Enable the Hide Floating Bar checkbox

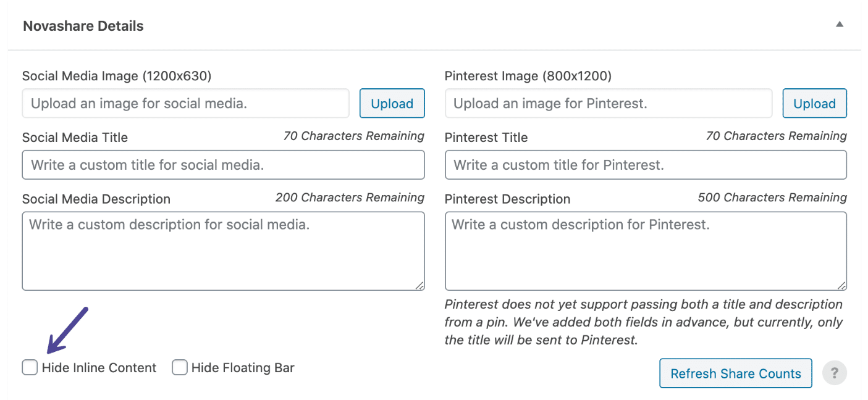tap(179, 367)
